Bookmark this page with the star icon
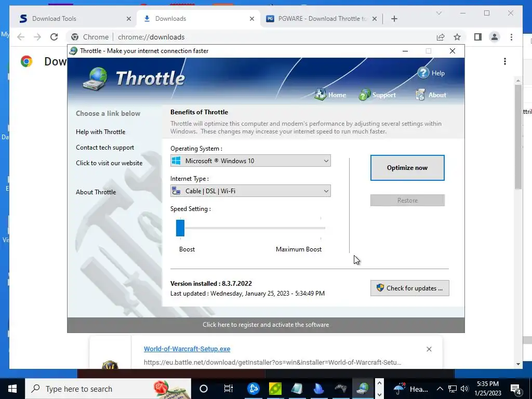Screen dimensions: 532x399 457,37
